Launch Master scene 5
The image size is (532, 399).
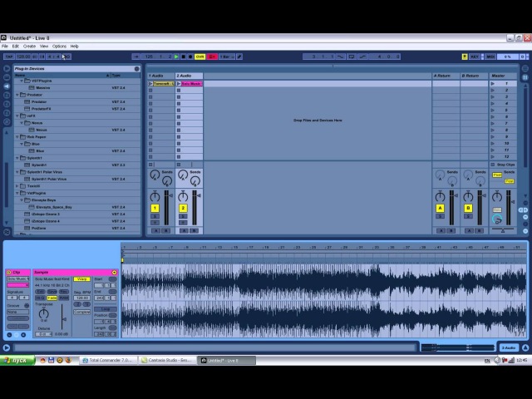click(x=493, y=111)
